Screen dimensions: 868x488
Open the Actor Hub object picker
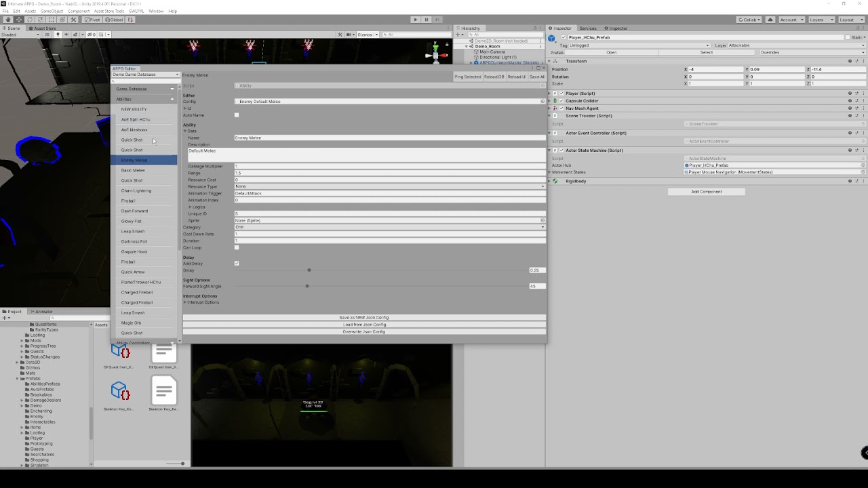click(x=863, y=165)
